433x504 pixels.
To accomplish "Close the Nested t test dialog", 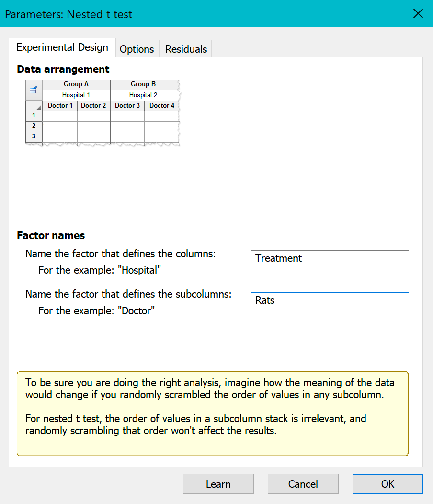I will tap(418, 14).
